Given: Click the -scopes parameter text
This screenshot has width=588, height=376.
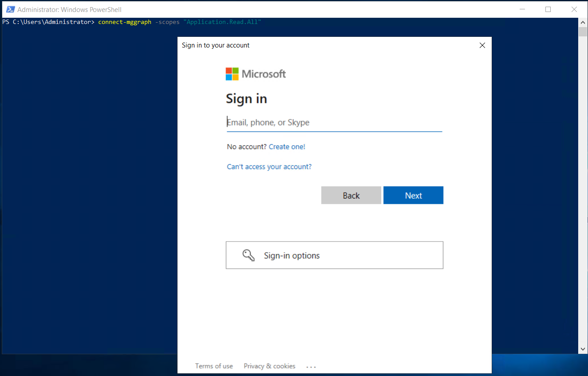Looking at the screenshot, I should 167,22.
